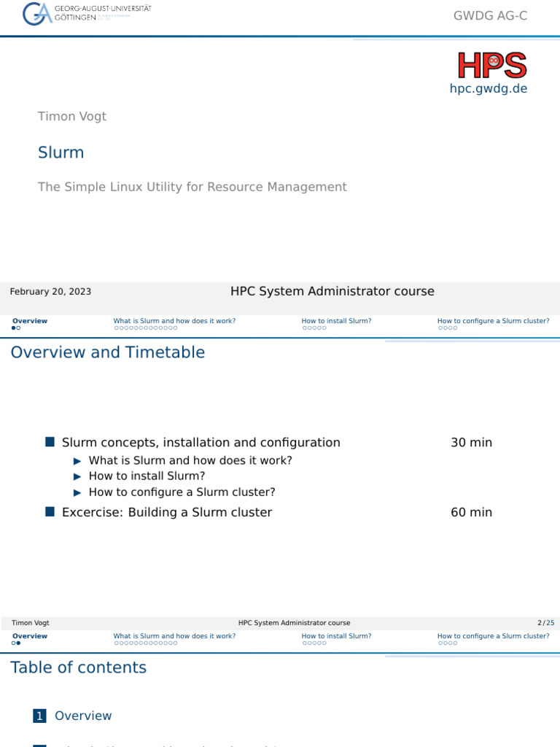Click progress dots under "How to install Slurm?" above "Table of contents"
The image size is (560, 747).
[315, 643]
